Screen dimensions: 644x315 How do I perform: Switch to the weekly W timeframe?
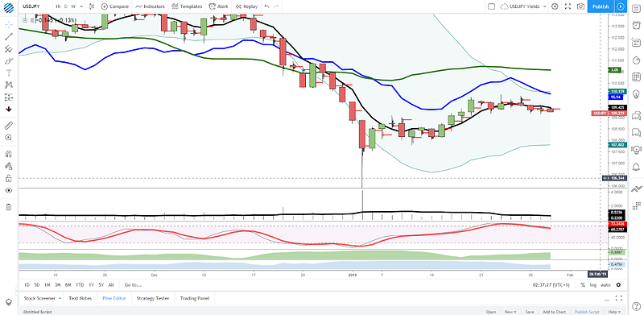point(73,6)
